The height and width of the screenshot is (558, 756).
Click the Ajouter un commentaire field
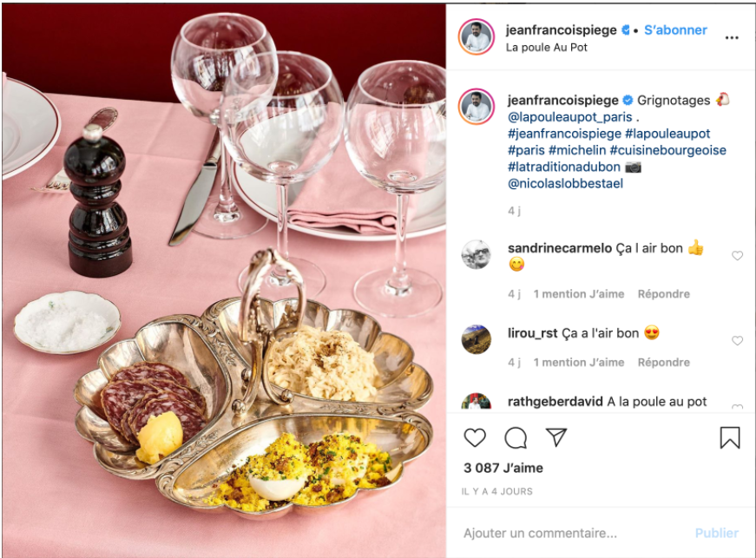click(x=574, y=533)
